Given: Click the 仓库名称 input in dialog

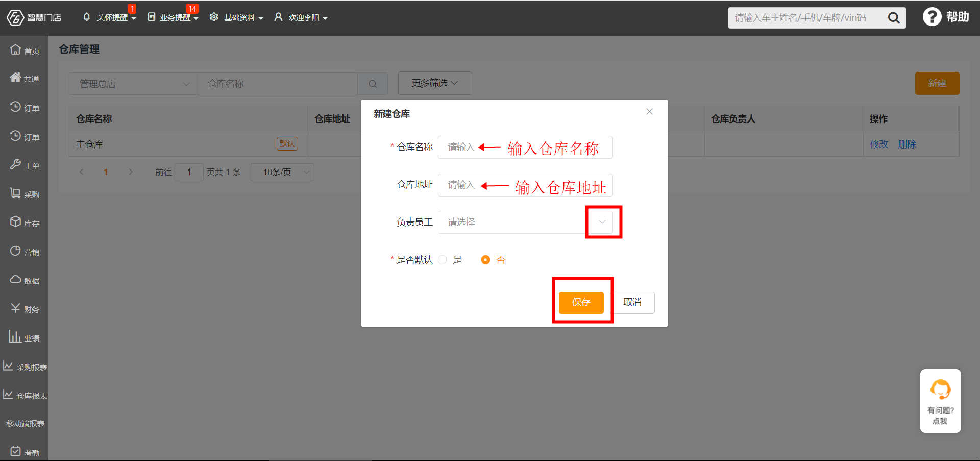Looking at the screenshot, I should (525, 148).
